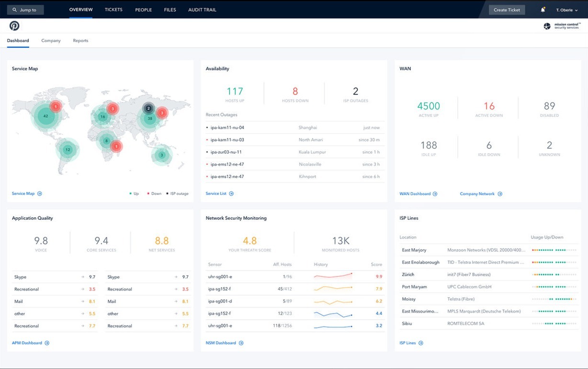Open the notifications bell
The height and width of the screenshot is (369, 588).
click(x=543, y=10)
